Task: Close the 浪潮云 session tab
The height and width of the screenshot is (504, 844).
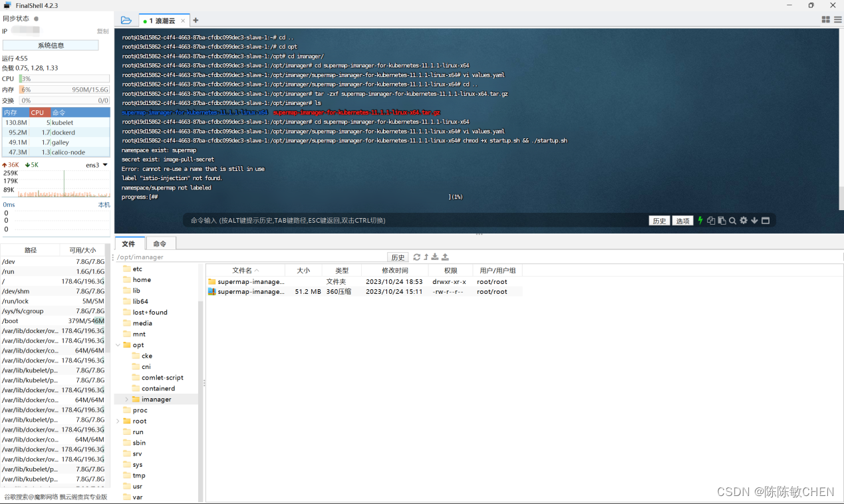Action: click(x=183, y=21)
